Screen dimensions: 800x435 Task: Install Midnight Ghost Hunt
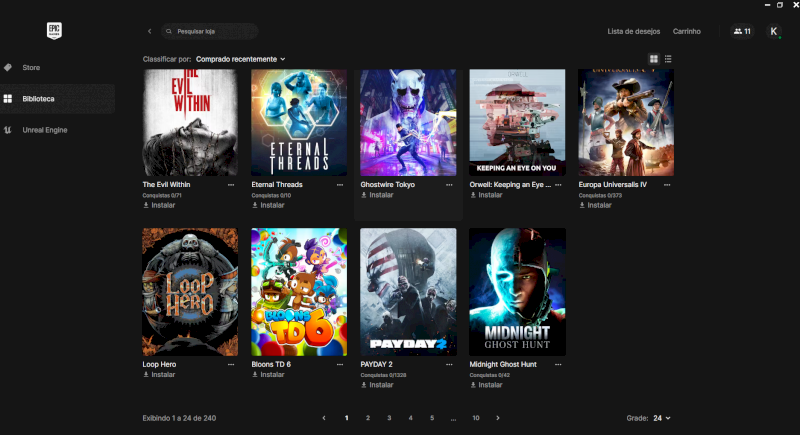(486, 385)
